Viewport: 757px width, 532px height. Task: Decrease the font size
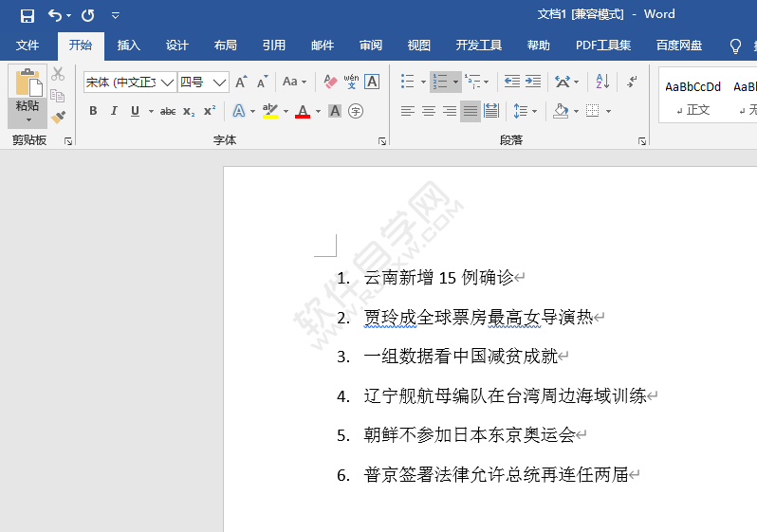262,83
